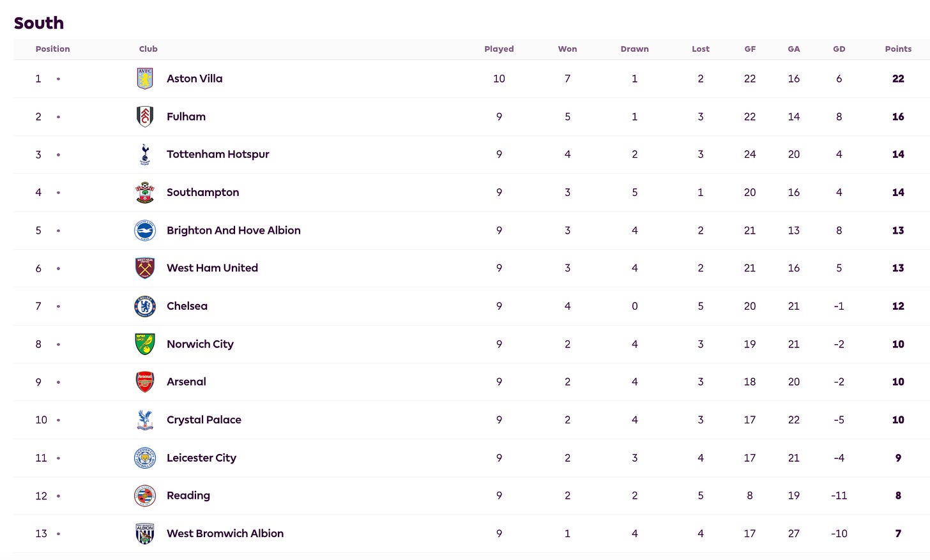Click the Chelsea club crest
The image size is (930, 560).
click(x=145, y=306)
